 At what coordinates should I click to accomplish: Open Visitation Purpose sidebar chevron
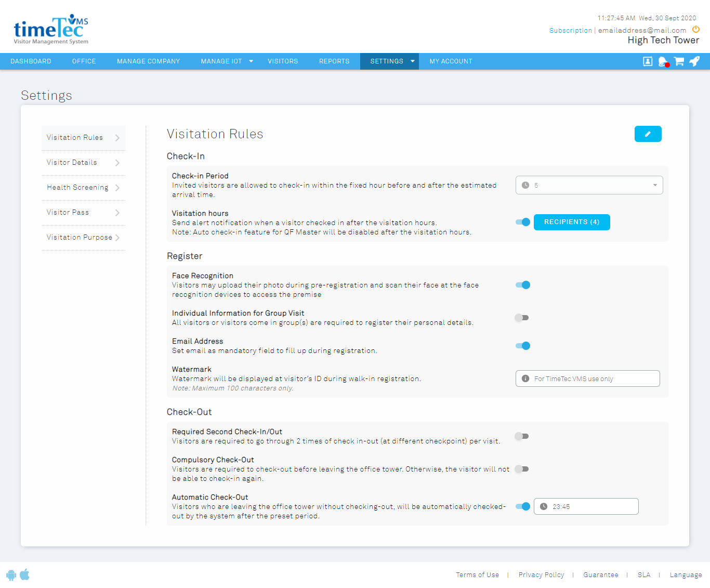click(x=117, y=238)
